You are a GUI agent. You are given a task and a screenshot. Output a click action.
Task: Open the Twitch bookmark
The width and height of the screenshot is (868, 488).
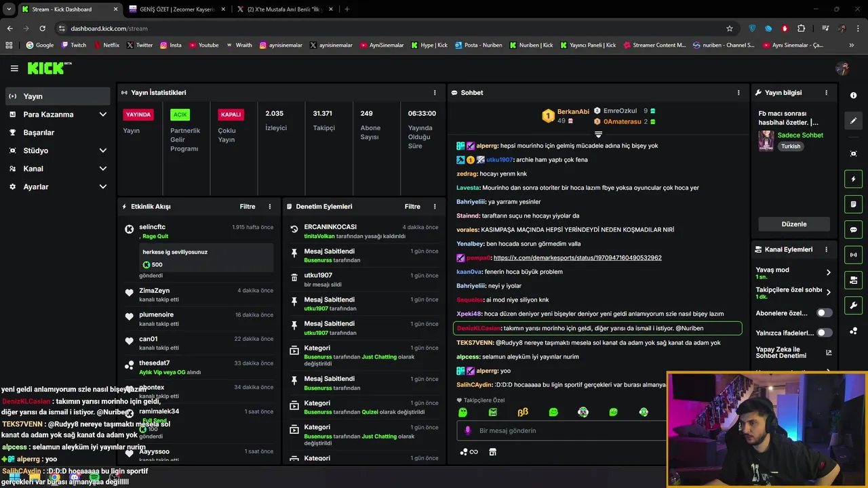[74, 45]
